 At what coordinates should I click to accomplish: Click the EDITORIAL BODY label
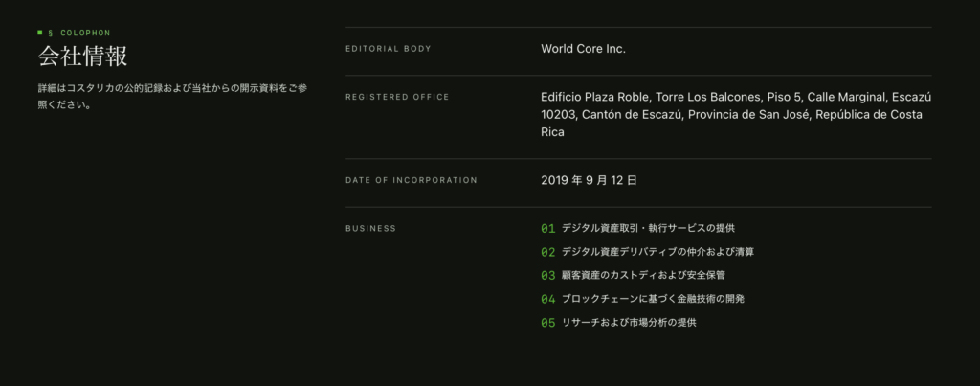pyautogui.click(x=389, y=49)
